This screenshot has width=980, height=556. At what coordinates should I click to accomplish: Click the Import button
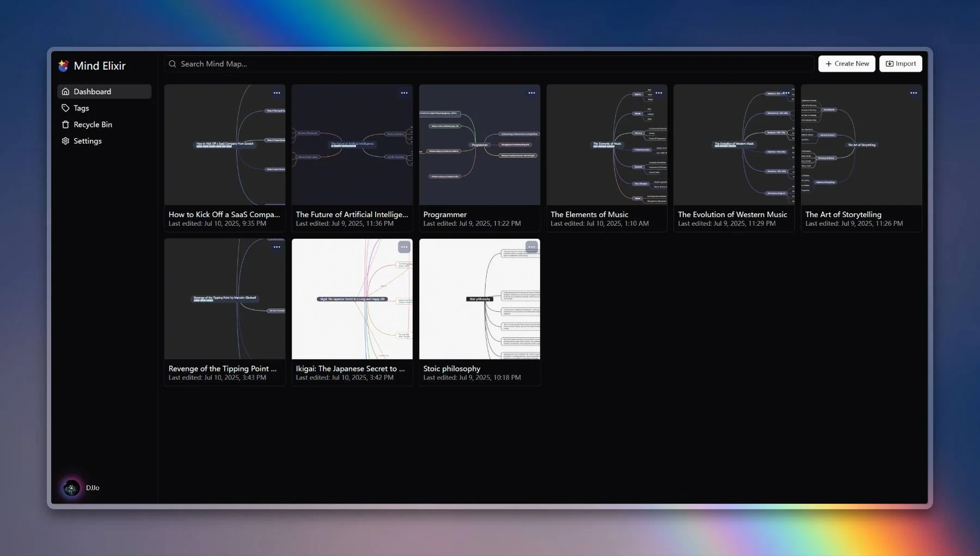[x=901, y=64]
